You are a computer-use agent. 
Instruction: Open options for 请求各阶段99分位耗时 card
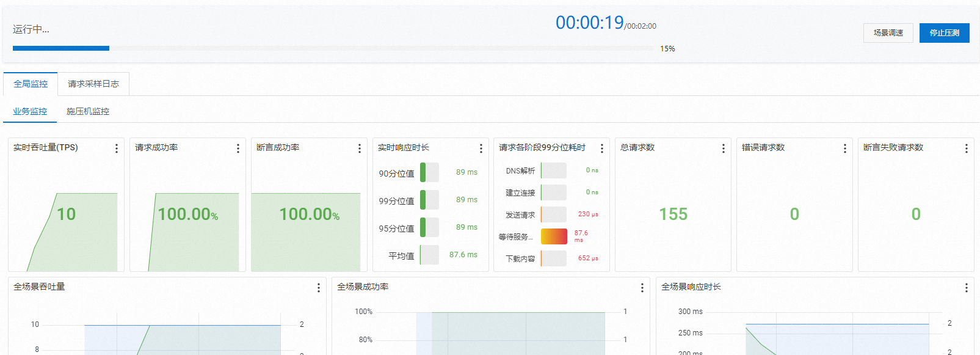[602, 148]
